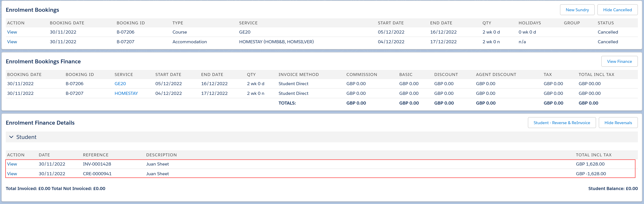Click the Student section header label
644x204 pixels.
pos(26,137)
